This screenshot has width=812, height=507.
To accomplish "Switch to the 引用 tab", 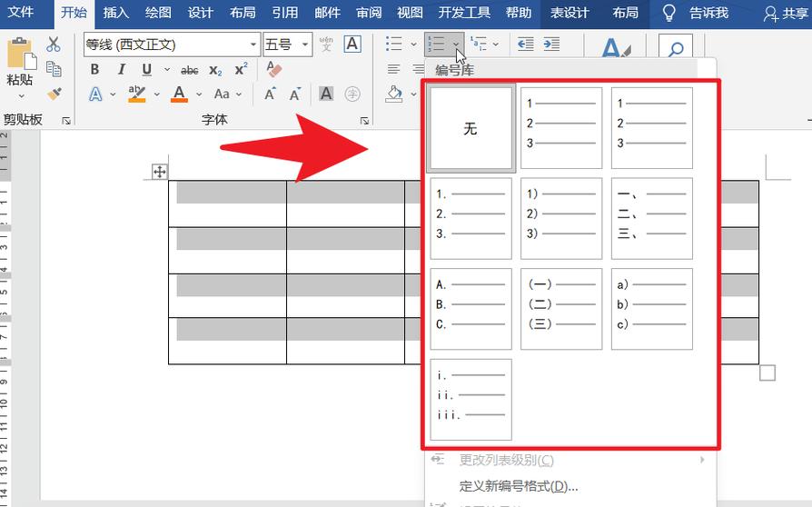I will coord(285,13).
